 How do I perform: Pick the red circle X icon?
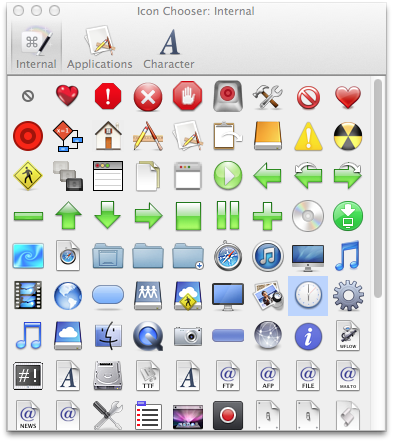[148, 97]
